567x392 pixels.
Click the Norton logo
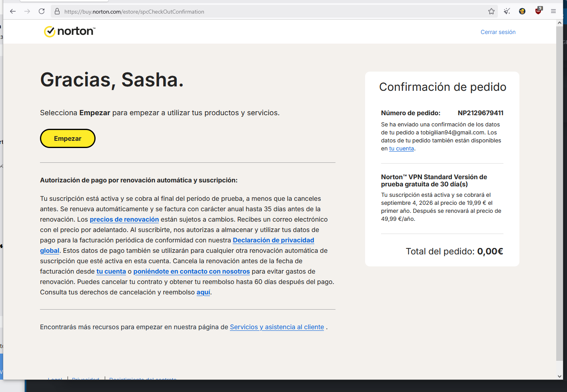coord(70,31)
